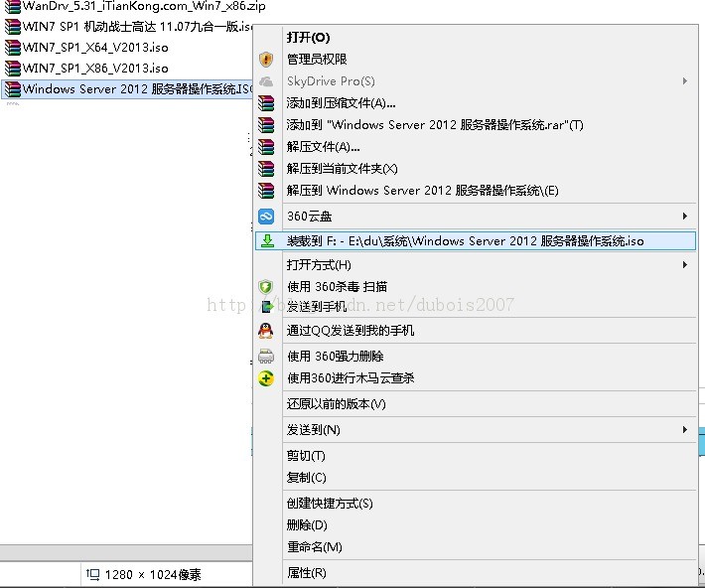The image size is (705, 588).
Task: Click the 360 木马云查杀 icon
Action: click(x=265, y=378)
